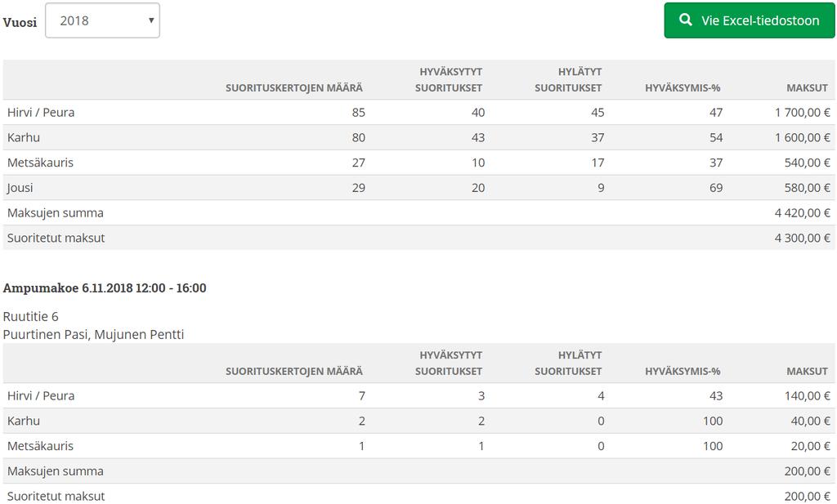This screenshot has width=837, height=504.
Task: Click the Ruutitie 6 address text
Action: tap(30, 316)
